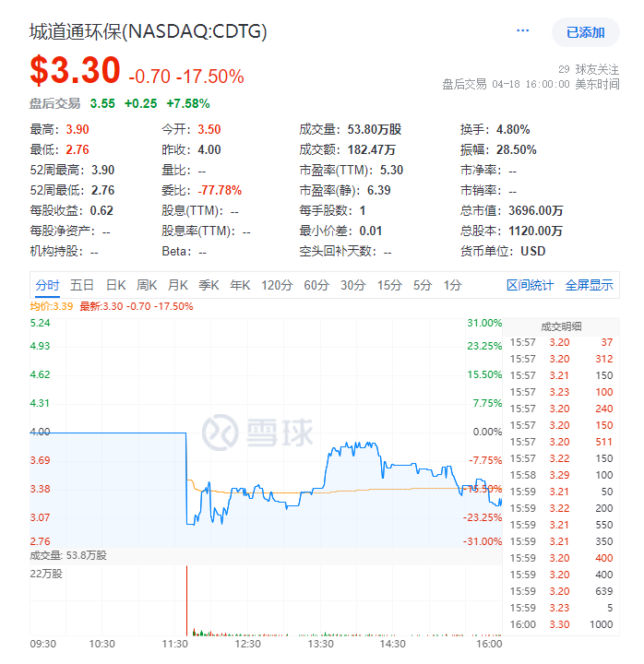The width and height of the screenshot is (644, 664).
Task: Switch to the 60分 interval tab
Action: (316, 285)
